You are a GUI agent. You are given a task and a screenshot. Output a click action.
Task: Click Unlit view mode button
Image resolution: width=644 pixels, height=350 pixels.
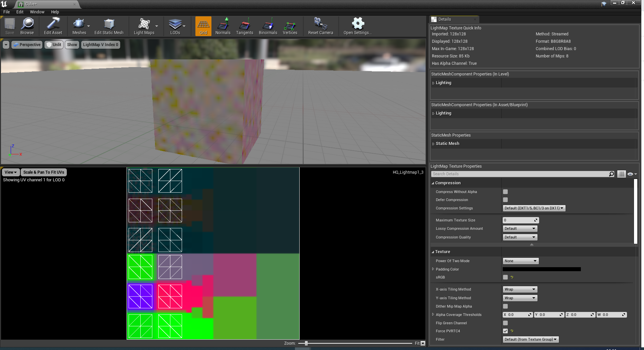54,45
